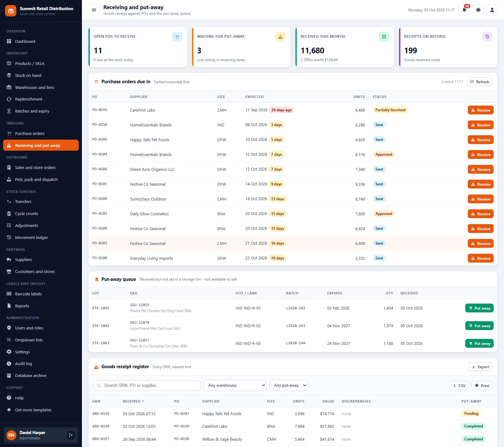
Task: Open Reports in the sidebar
Action: (41, 306)
